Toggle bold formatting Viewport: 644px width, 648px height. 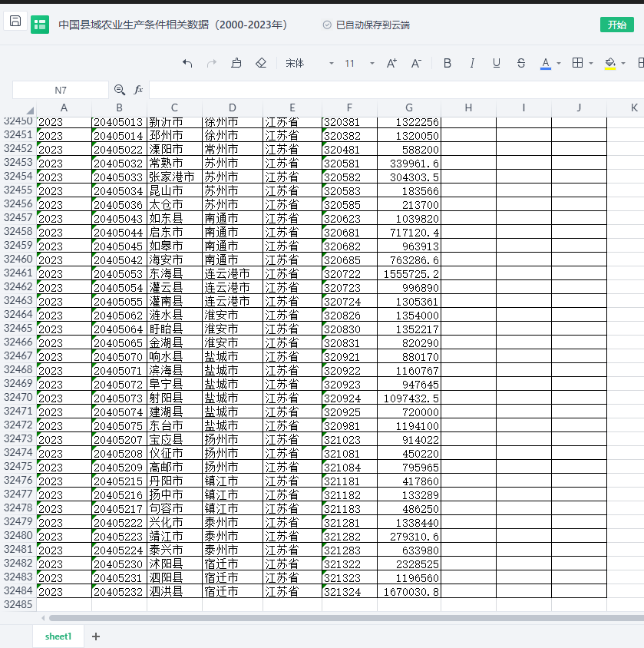click(447, 63)
